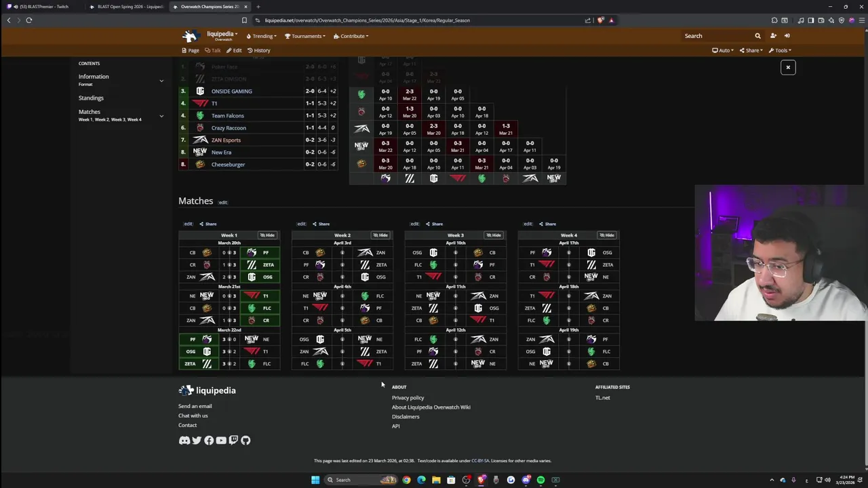Image resolution: width=868 pixels, height=488 pixels.
Task: Bookmark the page using the bookmark icon
Action: tap(244, 20)
